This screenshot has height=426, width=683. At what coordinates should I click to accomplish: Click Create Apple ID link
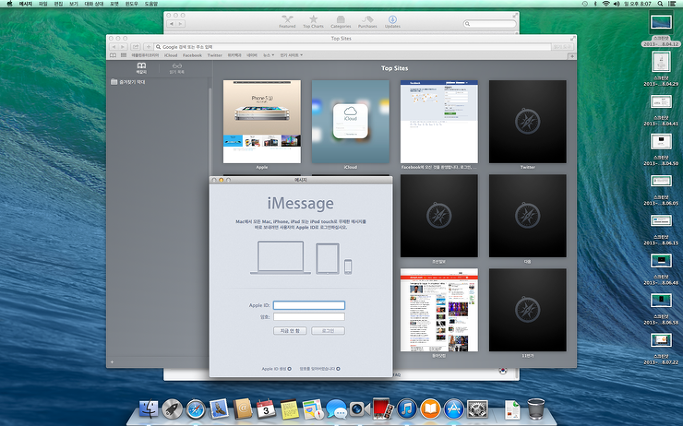(x=276, y=369)
